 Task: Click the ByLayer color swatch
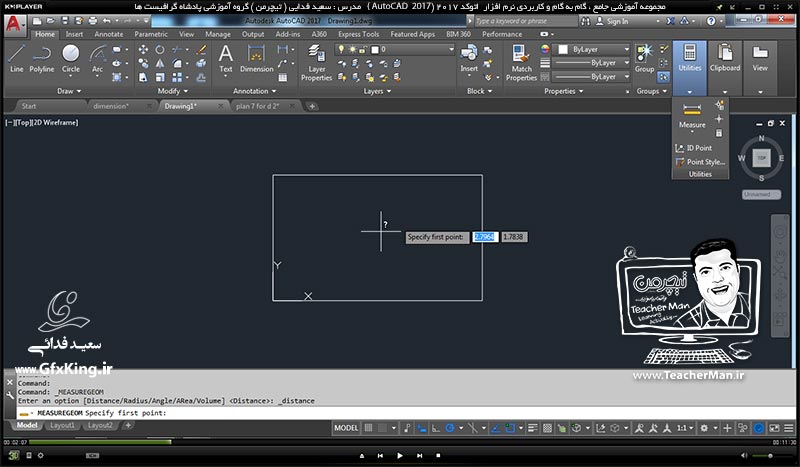tap(563, 50)
